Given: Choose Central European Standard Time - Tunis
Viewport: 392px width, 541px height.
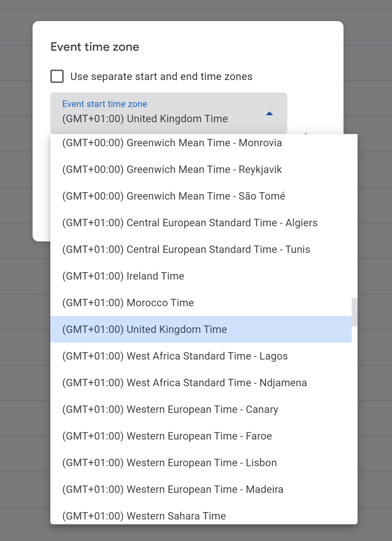Looking at the screenshot, I should 186,250.
